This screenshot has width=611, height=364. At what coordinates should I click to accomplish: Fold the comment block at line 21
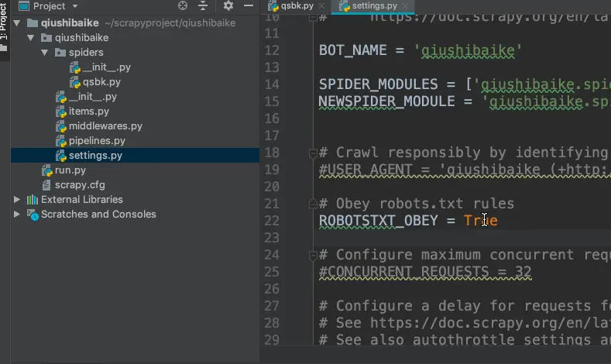[x=313, y=204]
